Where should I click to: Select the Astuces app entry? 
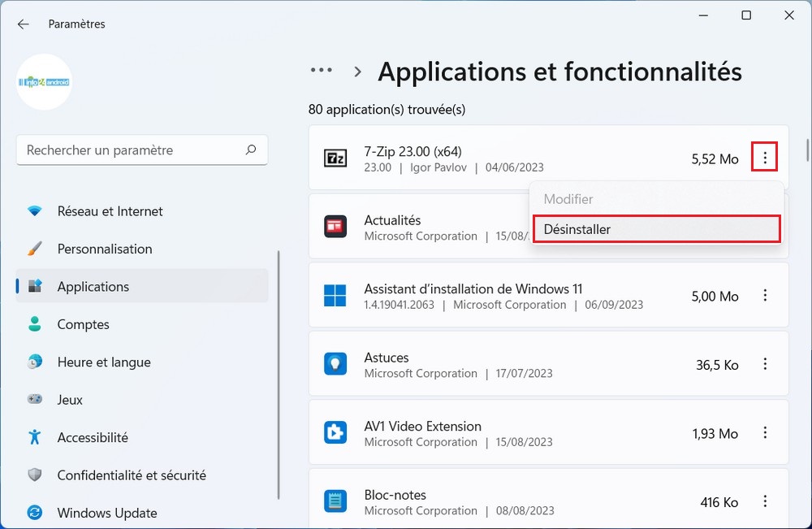click(x=548, y=364)
